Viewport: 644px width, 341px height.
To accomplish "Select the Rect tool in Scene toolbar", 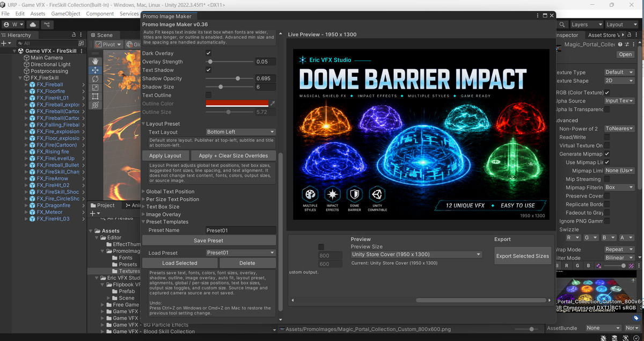I will [x=95, y=96].
